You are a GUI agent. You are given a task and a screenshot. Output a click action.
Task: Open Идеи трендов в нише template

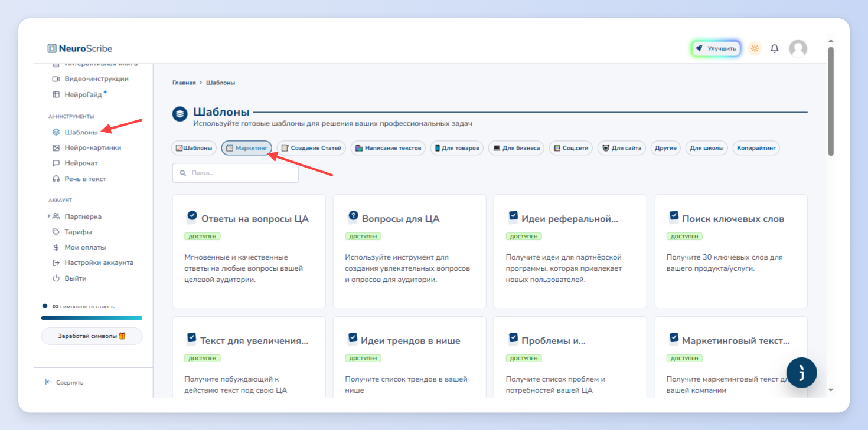click(x=409, y=357)
